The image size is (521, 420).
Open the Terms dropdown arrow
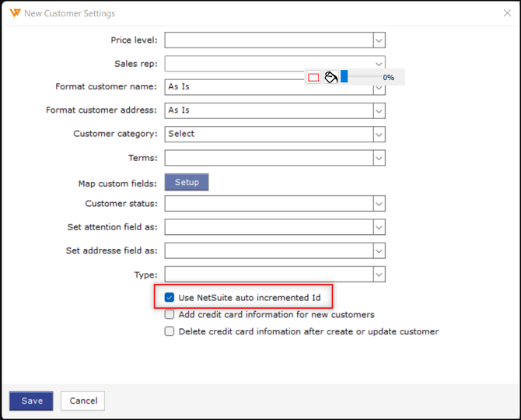click(379, 158)
